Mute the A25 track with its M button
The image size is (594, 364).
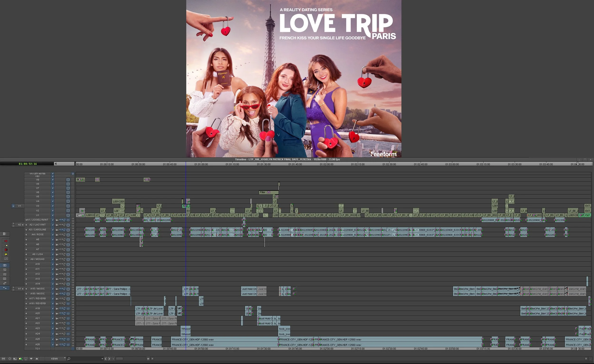coord(73,340)
